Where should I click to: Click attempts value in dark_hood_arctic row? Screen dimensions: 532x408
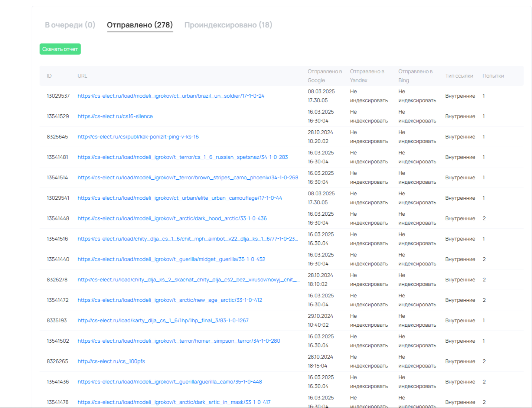tap(484, 218)
